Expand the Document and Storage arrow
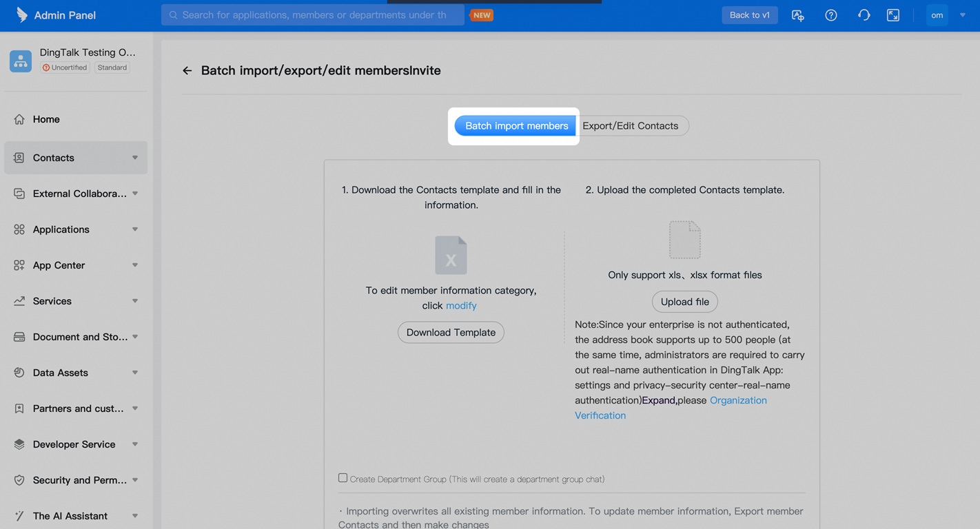Viewport: 980px width, 529px height. click(135, 337)
